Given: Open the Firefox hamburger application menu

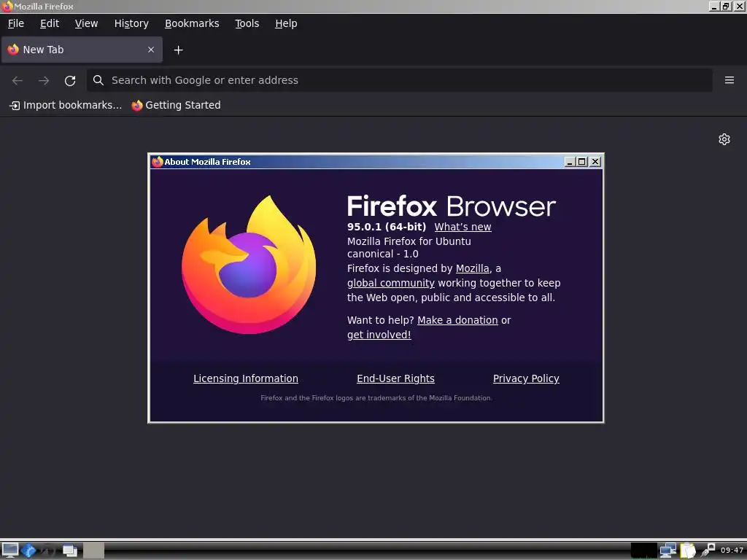Looking at the screenshot, I should tap(729, 80).
